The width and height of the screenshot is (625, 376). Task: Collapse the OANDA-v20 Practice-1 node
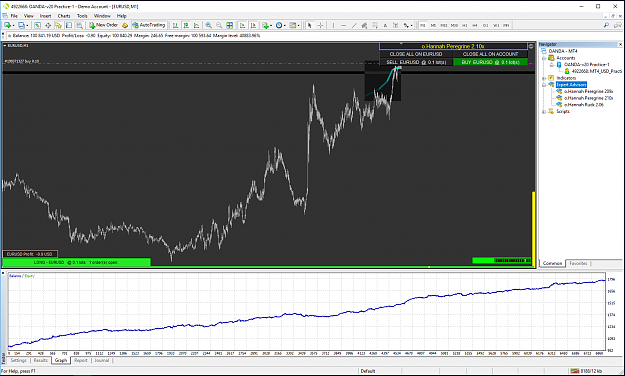(552, 65)
